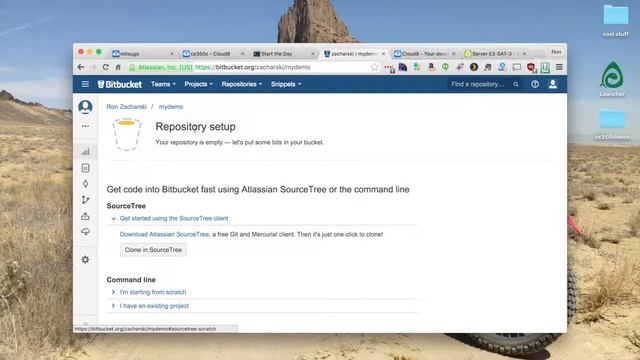Image resolution: width=640 pixels, height=360 pixels.
Task: Click the search magnifier icon
Action: coord(516,84)
